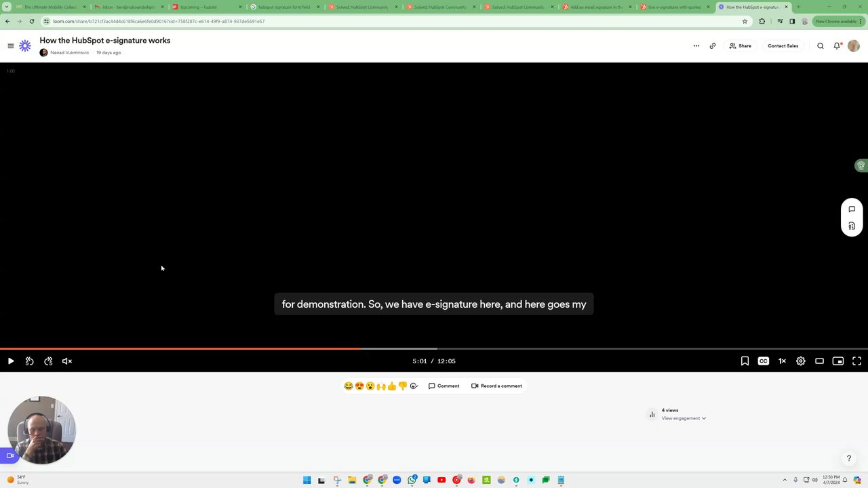Viewport: 868px width, 488px height.
Task: Switch to The Ultimate Mobility Collection tab
Action: [50, 7]
